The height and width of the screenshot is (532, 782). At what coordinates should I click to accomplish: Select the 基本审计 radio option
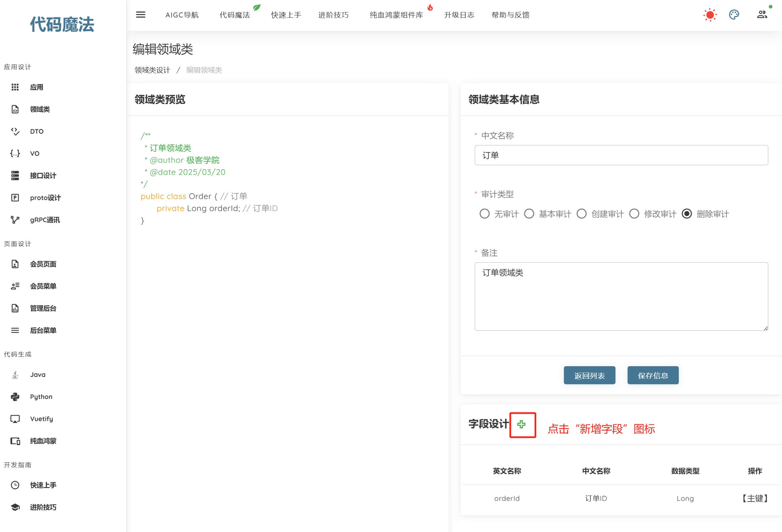pyautogui.click(x=529, y=214)
